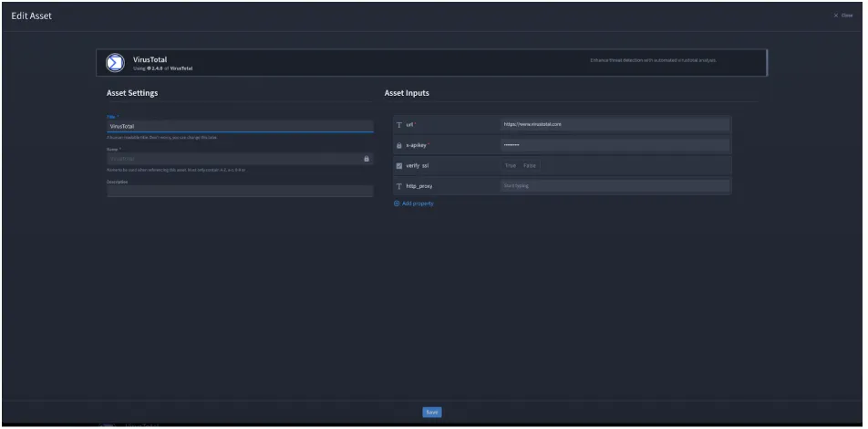This screenshot has width=868, height=429.
Task: Click the Asset Inputs heading
Action: (x=407, y=93)
